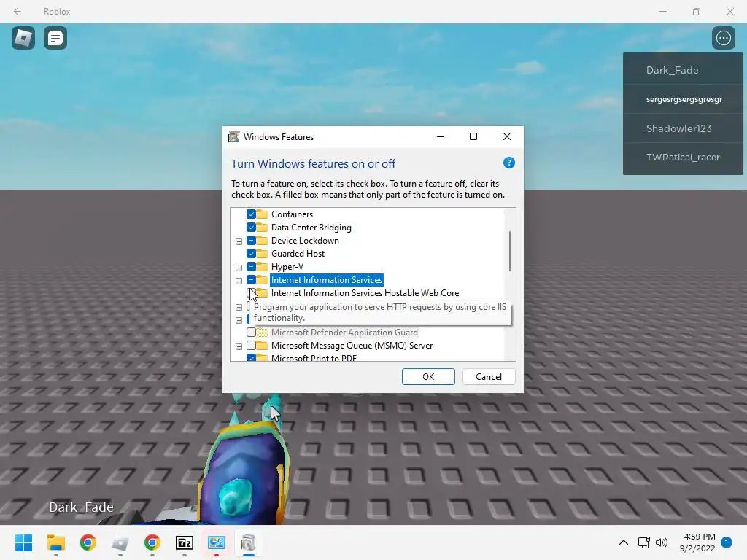Image resolution: width=747 pixels, height=560 pixels.
Task: Select the Containers row label
Action: click(x=292, y=214)
